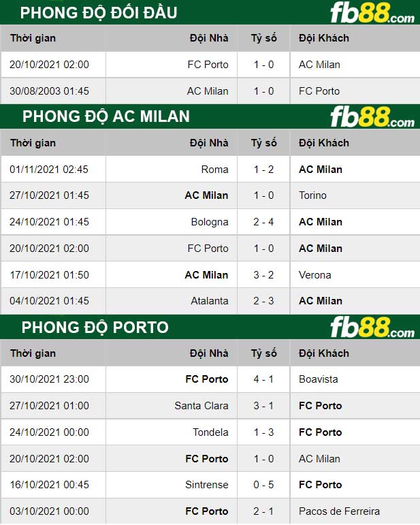Click the fb88.com logo in top header

coord(372,13)
